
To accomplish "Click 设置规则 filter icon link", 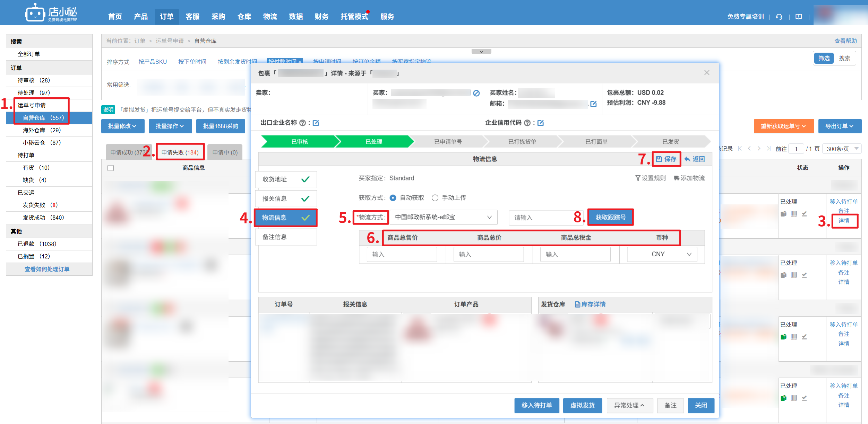I will 650,178.
